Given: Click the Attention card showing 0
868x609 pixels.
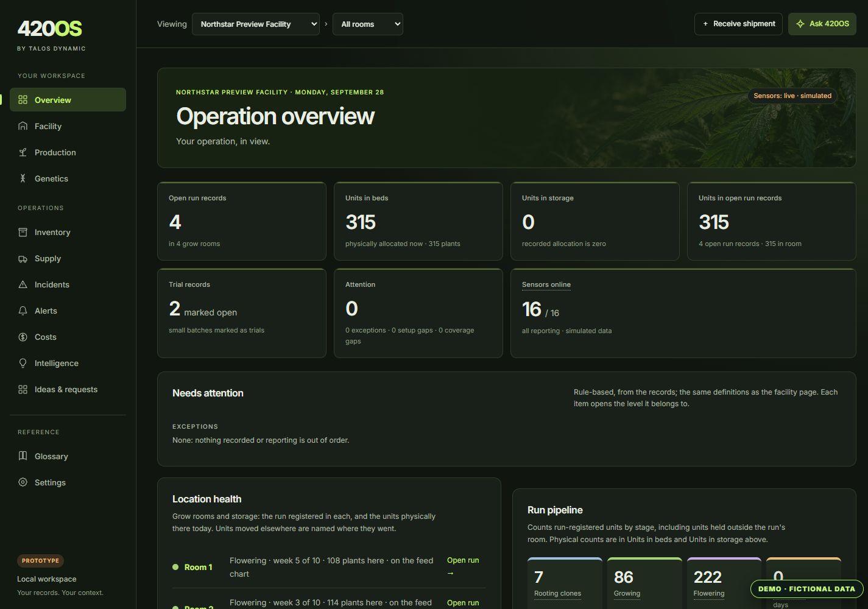Looking at the screenshot, I should click(418, 313).
